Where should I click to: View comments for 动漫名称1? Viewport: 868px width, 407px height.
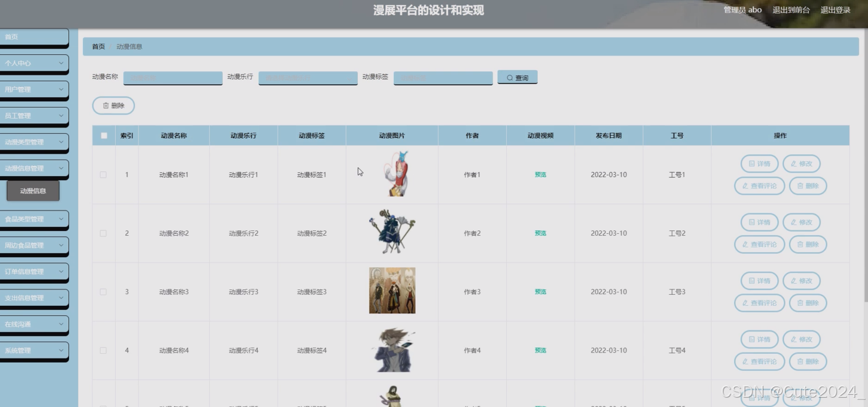point(759,186)
